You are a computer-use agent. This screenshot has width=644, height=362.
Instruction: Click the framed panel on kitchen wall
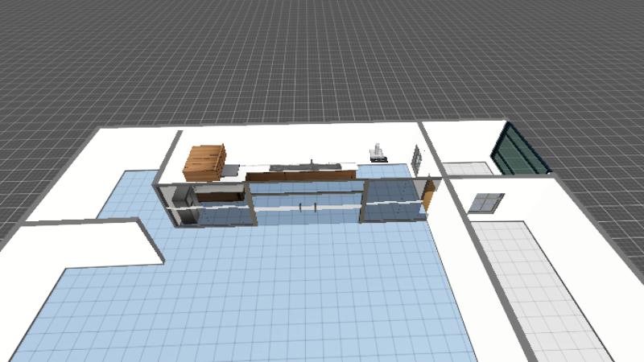point(416,157)
